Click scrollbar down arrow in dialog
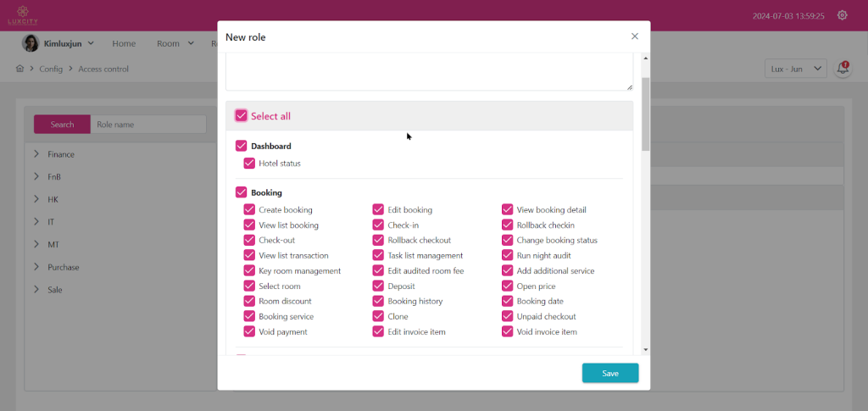Viewport: 868px width, 411px height. 646,349
